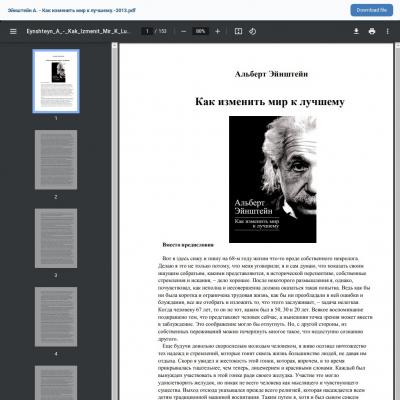Toggle the sidebar hamburger menu icon
The width and height of the screenshot is (400, 400).
pyautogui.click(x=13, y=31)
